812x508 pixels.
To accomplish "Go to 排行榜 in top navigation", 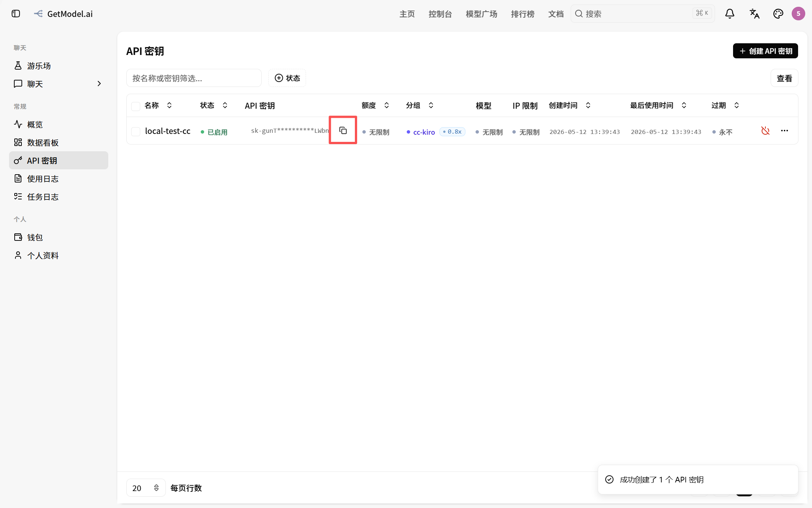I will [x=523, y=14].
